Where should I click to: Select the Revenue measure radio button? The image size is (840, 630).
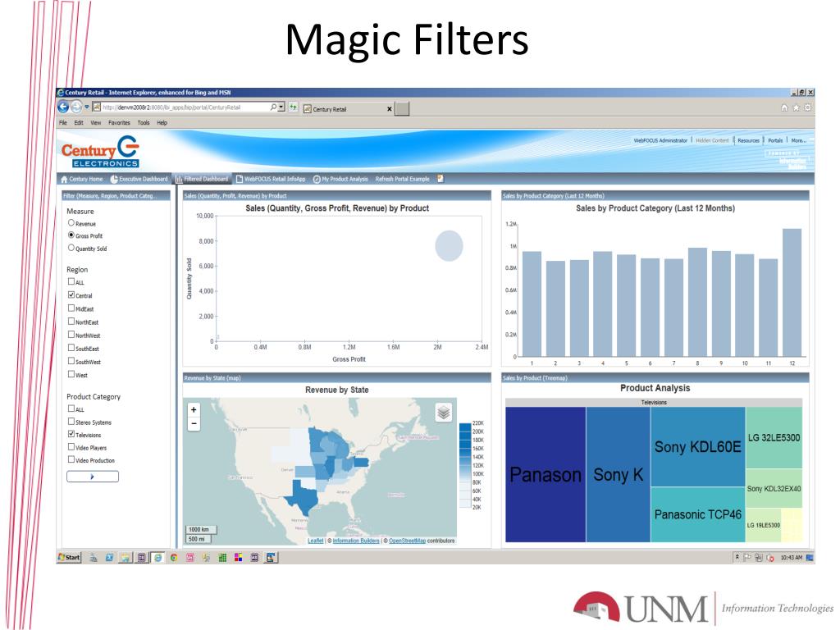71,223
